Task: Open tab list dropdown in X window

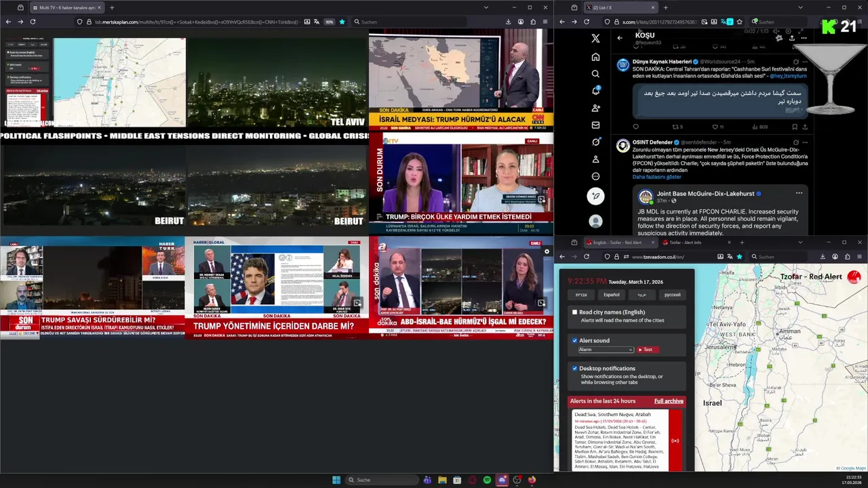Action: pos(800,7)
